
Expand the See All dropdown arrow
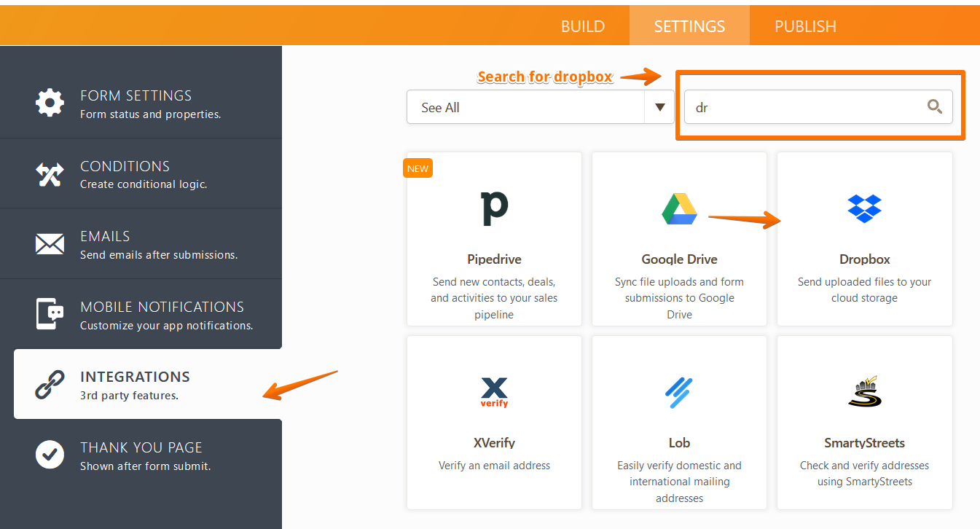click(x=659, y=107)
